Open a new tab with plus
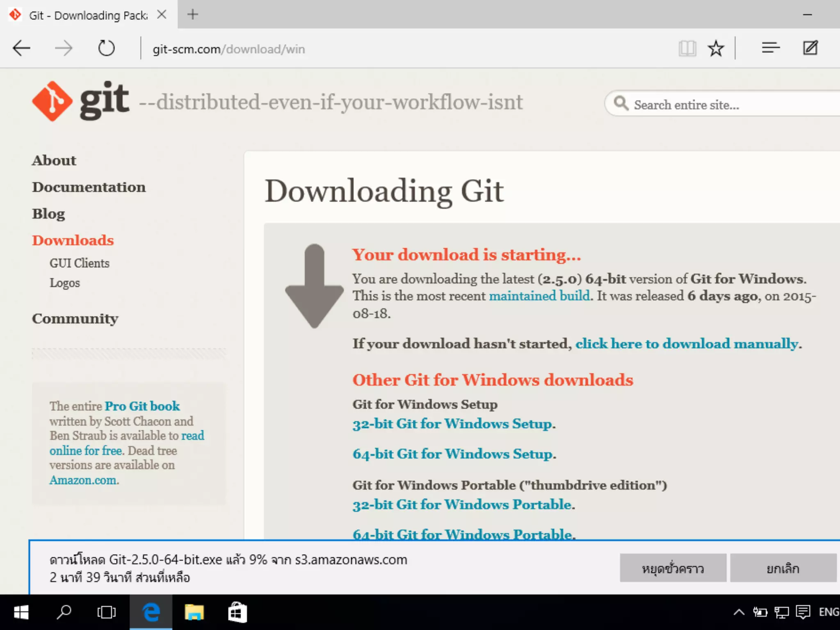840x630 pixels. pyautogui.click(x=192, y=15)
